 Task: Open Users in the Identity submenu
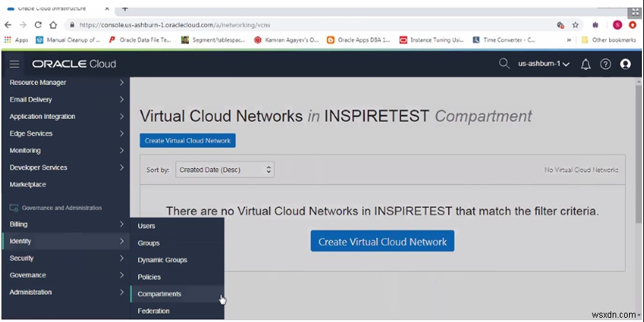177,226
